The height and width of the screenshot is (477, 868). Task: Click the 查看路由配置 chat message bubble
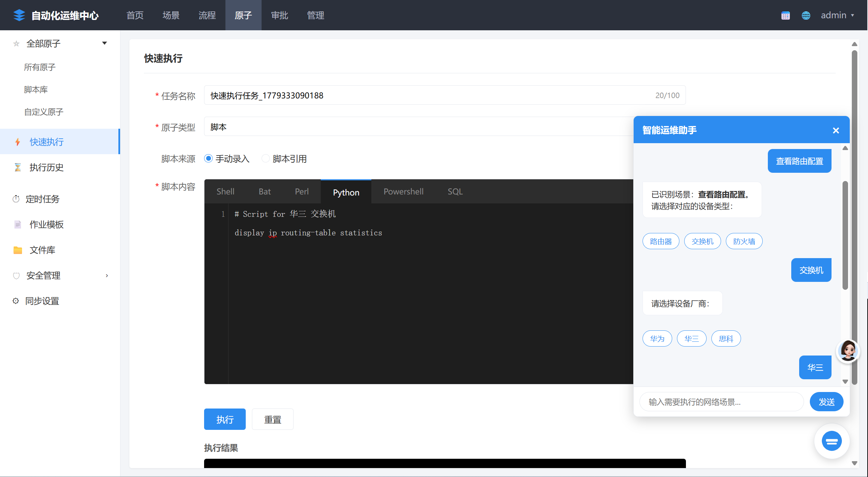(799, 161)
